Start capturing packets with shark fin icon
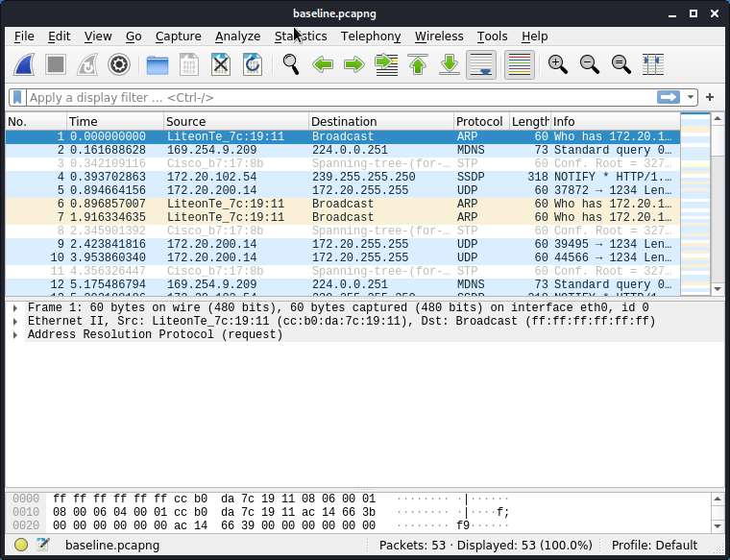 pyautogui.click(x=24, y=64)
